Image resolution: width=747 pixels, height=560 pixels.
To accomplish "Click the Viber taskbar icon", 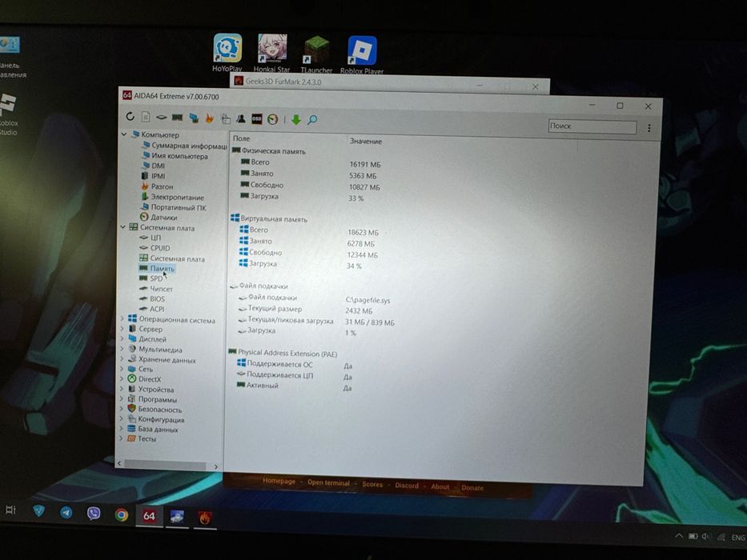I will pyautogui.click(x=94, y=514).
